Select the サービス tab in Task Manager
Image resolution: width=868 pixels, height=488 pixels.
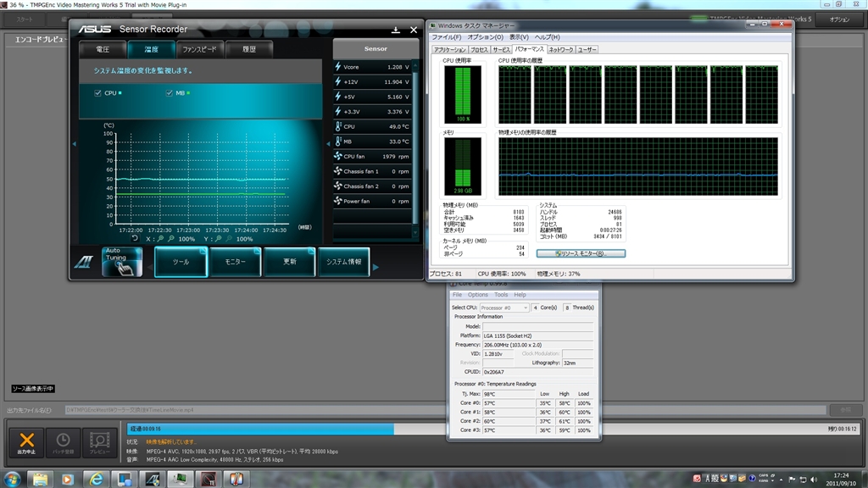(501, 50)
